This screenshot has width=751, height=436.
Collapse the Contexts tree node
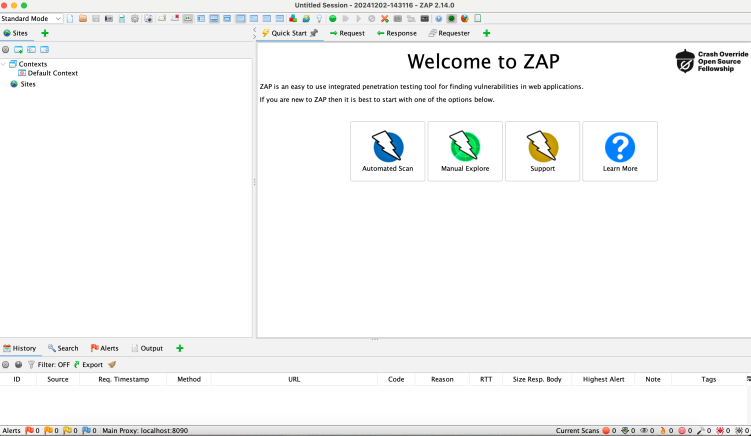(3, 64)
